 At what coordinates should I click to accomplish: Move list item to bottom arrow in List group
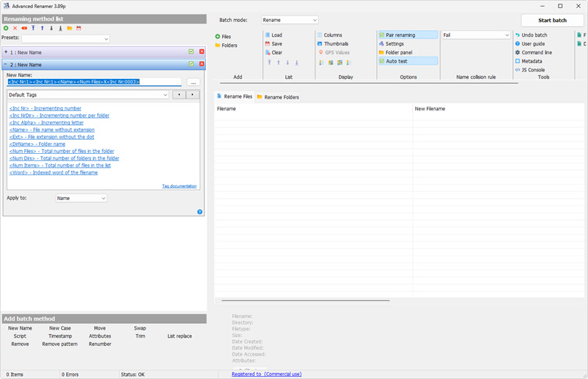[x=297, y=63]
